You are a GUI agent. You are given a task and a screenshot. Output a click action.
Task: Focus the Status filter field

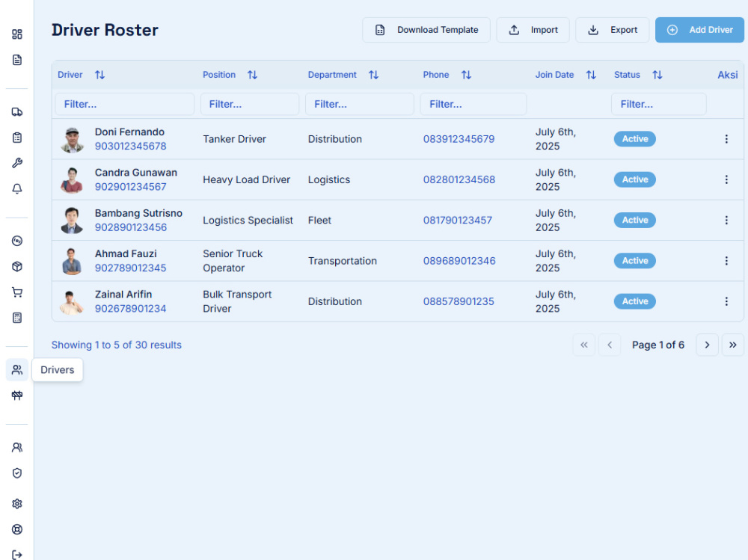click(x=658, y=104)
